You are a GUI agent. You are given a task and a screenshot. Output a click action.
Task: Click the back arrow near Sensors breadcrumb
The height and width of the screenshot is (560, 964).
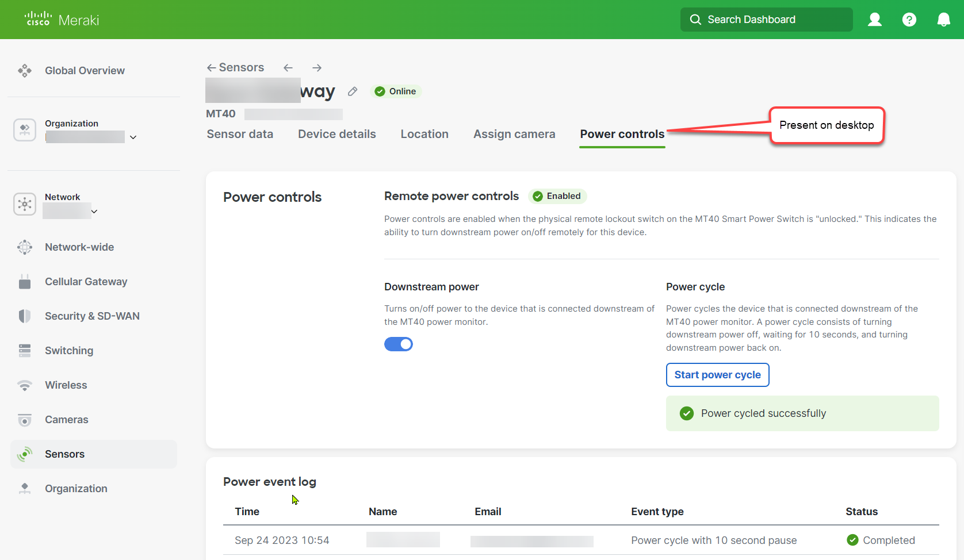(x=288, y=67)
